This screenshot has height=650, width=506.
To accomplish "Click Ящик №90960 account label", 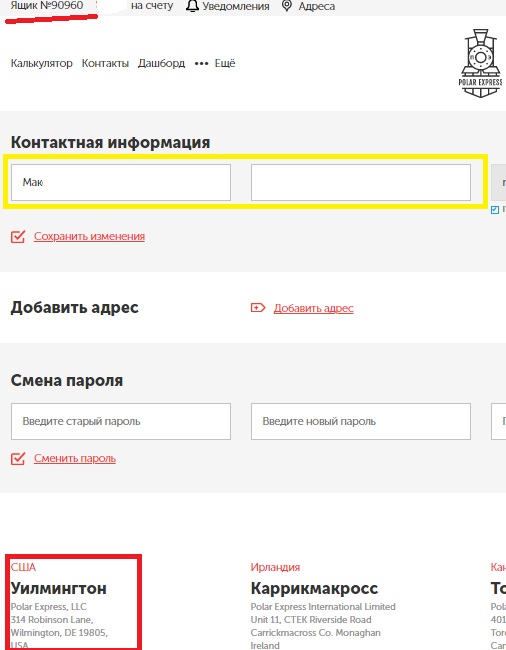I will coord(47,5).
